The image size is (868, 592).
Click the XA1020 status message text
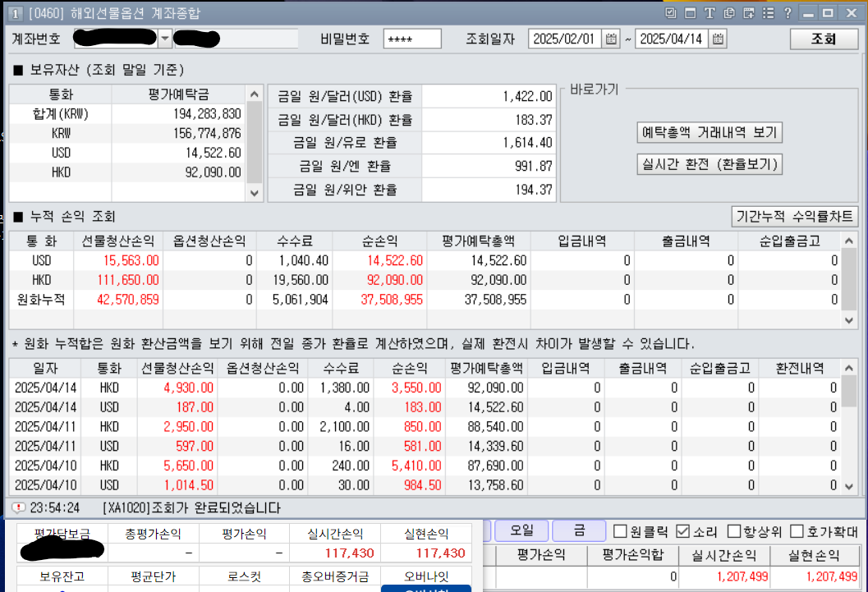click(191, 508)
